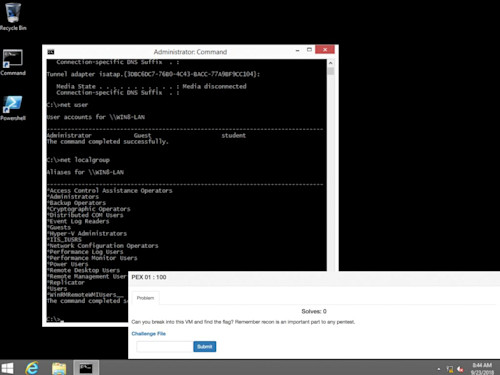Open File Explorer from the taskbar
Screen dimensions: 500x375
[59, 368]
